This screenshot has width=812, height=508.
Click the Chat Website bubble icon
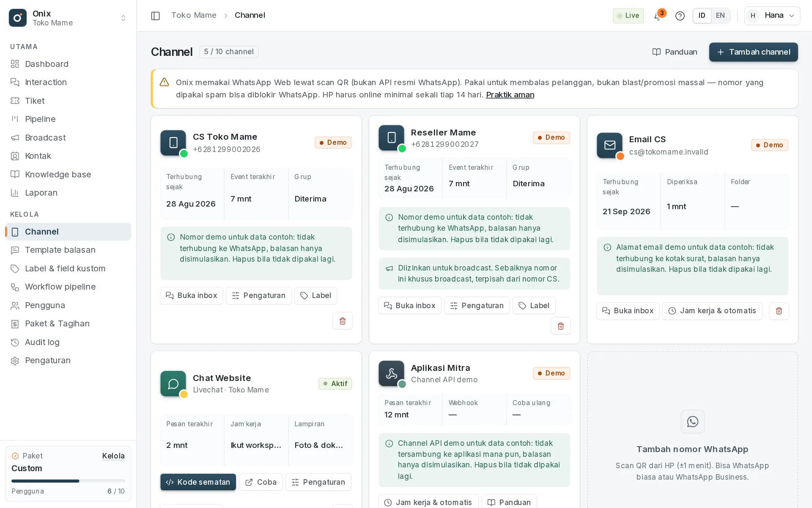coord(173,384)
